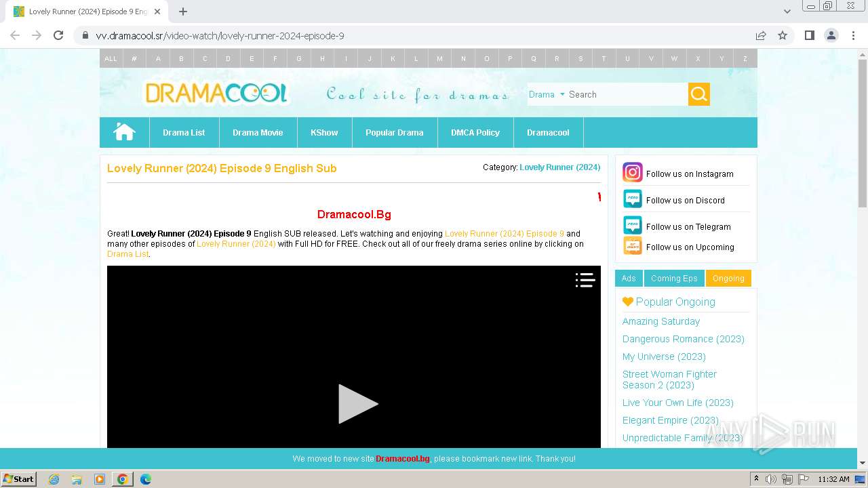Reload the page with the refresh icon
The width and height of the screenshot is (868, 488).
point(58,35)
